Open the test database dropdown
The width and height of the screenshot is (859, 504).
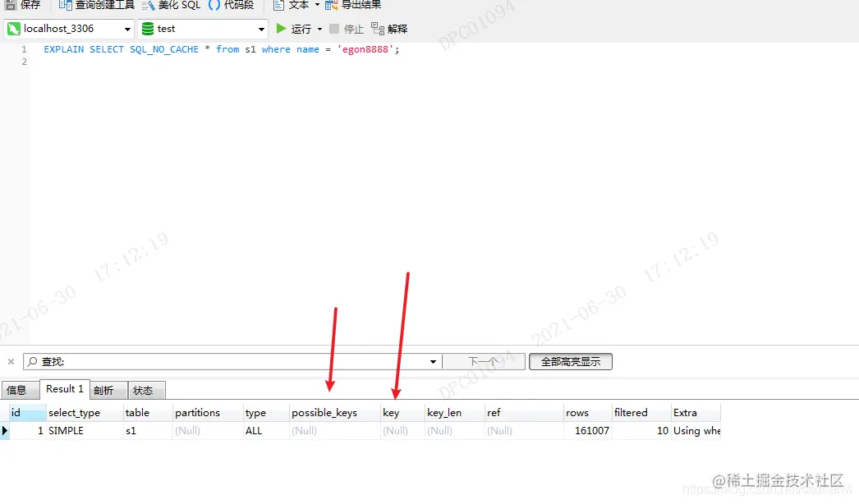click(261, 29)
